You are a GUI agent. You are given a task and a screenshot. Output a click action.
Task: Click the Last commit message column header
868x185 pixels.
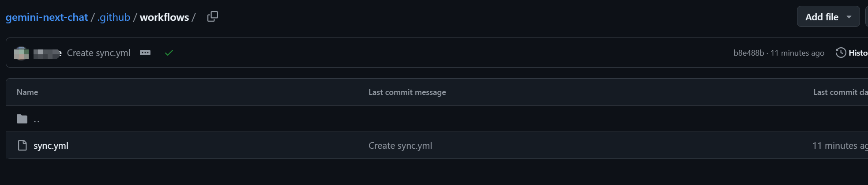[x=407, y=92]
